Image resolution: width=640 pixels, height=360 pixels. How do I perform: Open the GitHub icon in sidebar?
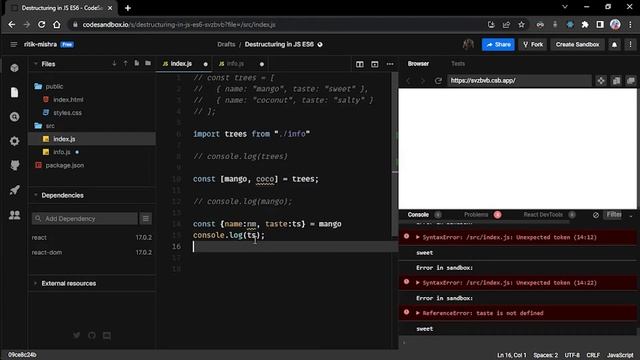[14, 165]
